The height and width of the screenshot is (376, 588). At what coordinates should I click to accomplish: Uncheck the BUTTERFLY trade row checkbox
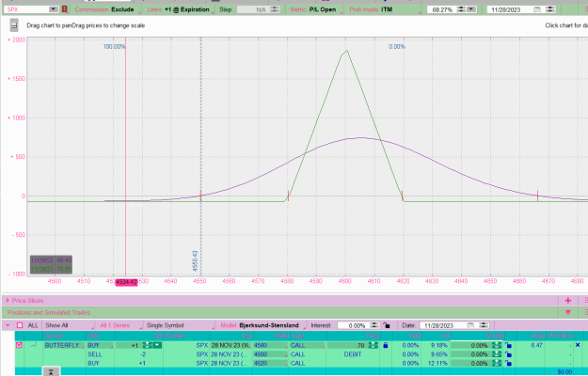[x=19, y=345]
